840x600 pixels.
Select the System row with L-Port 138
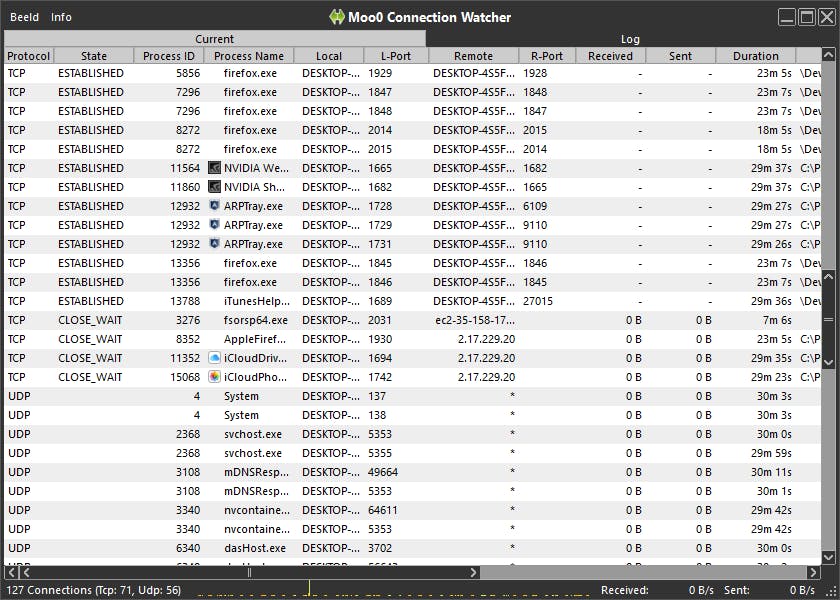[412, 415]
